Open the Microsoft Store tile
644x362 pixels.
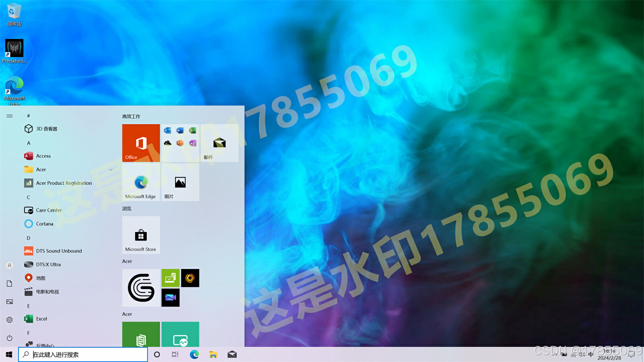point(141,235)
